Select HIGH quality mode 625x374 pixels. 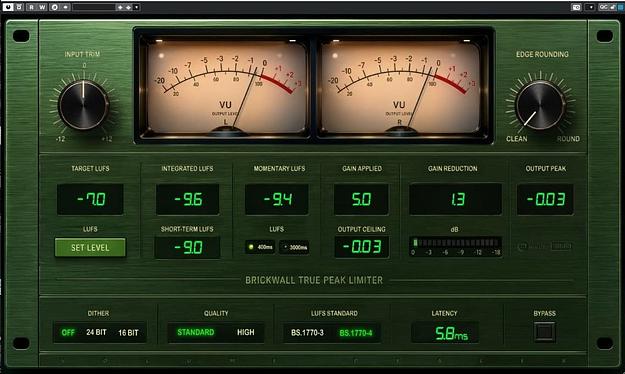click(246, 332)
